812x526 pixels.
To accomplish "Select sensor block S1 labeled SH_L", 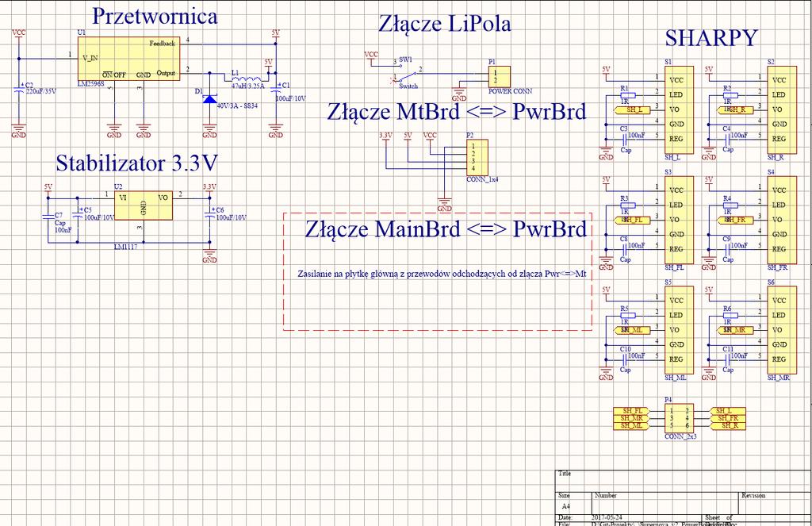I will point(679,109).
